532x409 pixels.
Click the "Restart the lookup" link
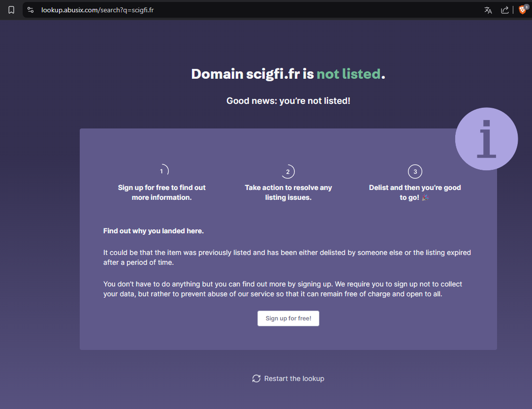[294, 378]
